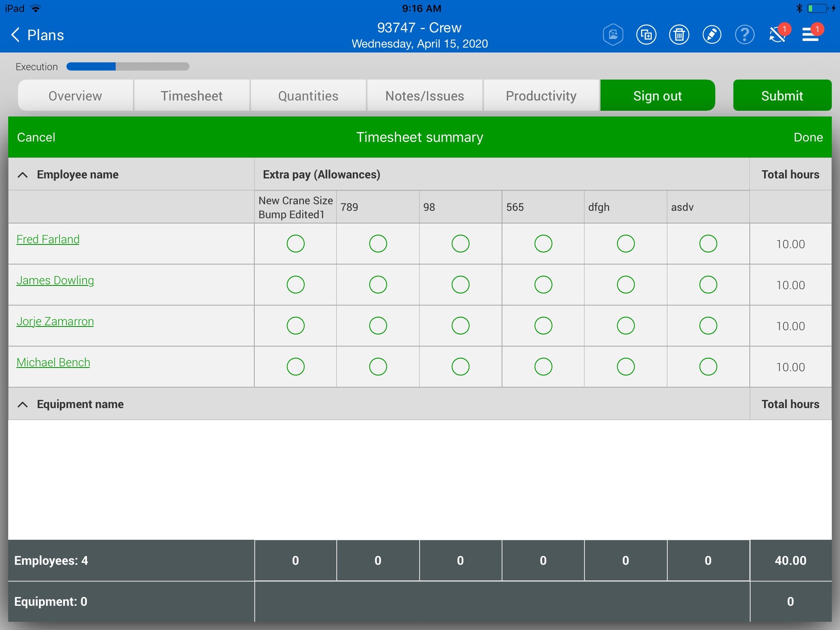Click the hexagon file import icon
Image resolution: width=840 pixels, height=630 pixels.
(x=613, y=34)
